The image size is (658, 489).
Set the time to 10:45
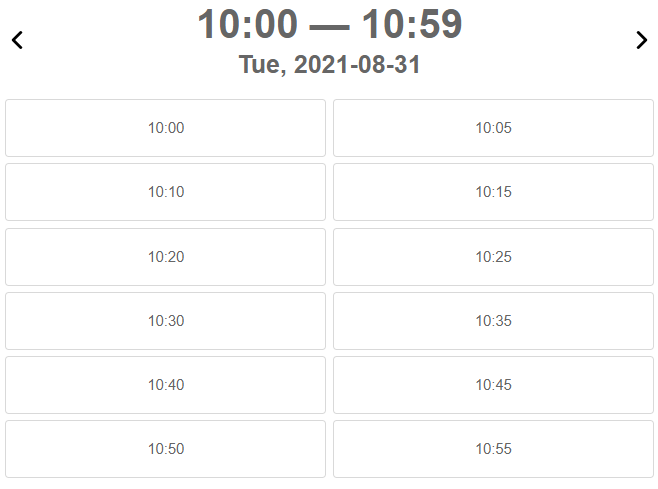coord(493,385)
